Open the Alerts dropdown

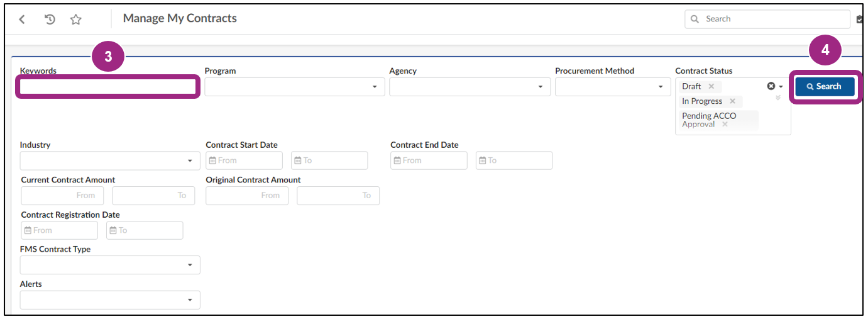tap(110, 300)
